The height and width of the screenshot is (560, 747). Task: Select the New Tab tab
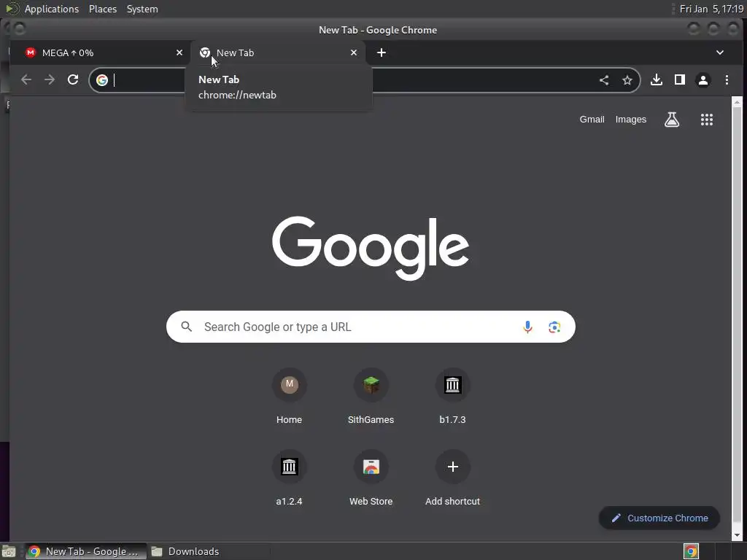click(x=278, y=52)
